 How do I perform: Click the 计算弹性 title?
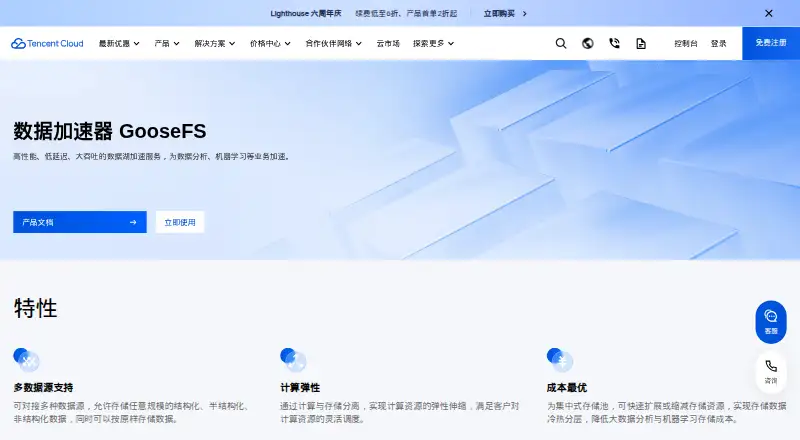(300, 387)
